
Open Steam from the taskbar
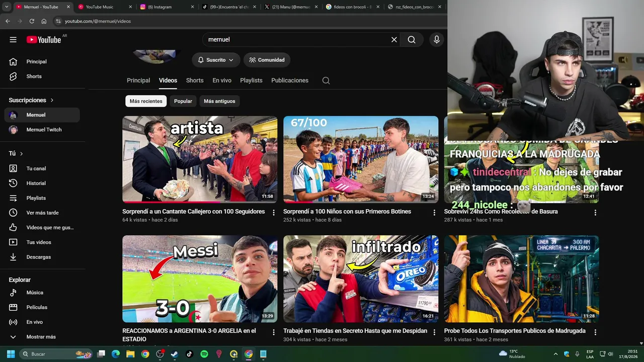[175, 354]
